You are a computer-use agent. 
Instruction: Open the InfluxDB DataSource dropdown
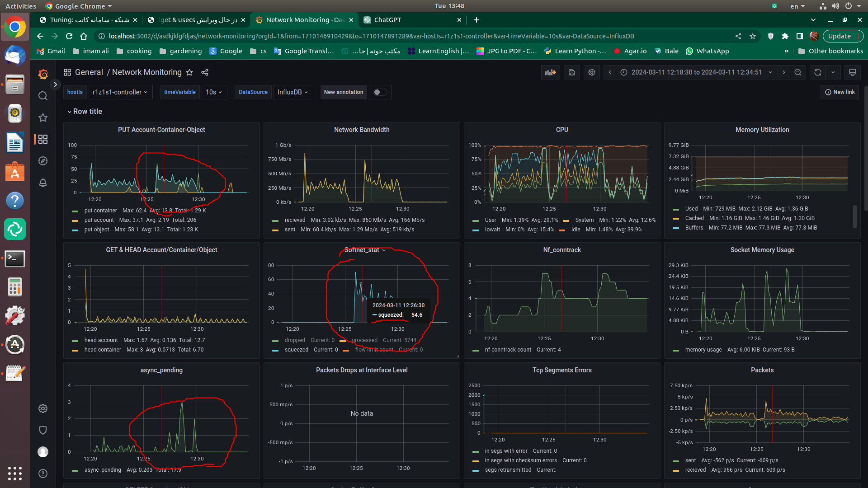click(292, 92)
